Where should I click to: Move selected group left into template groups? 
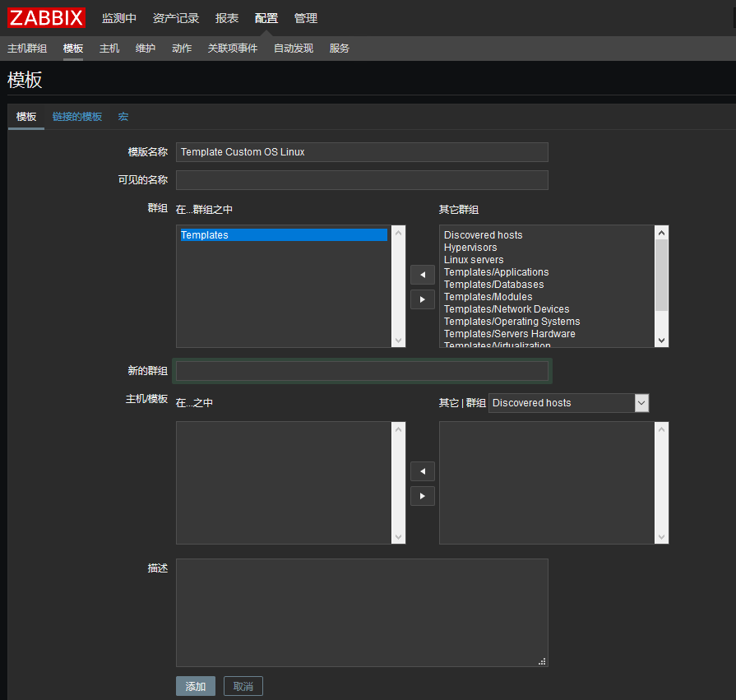[x=423, y=275]
